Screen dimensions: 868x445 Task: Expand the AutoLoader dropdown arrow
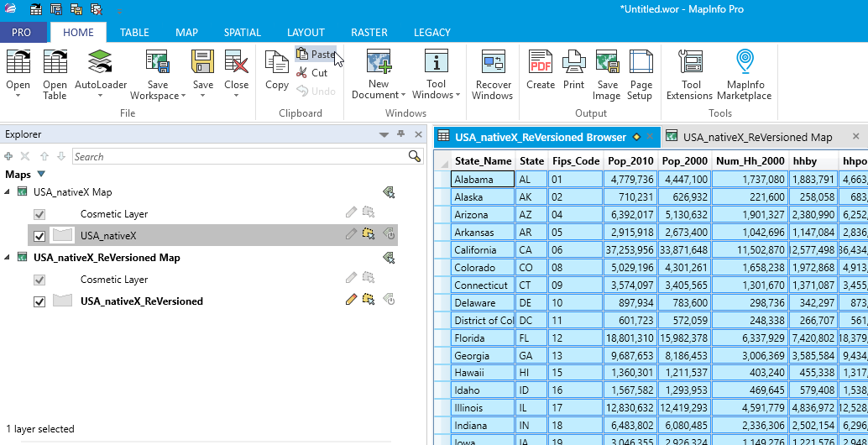(x=100, y=96)
